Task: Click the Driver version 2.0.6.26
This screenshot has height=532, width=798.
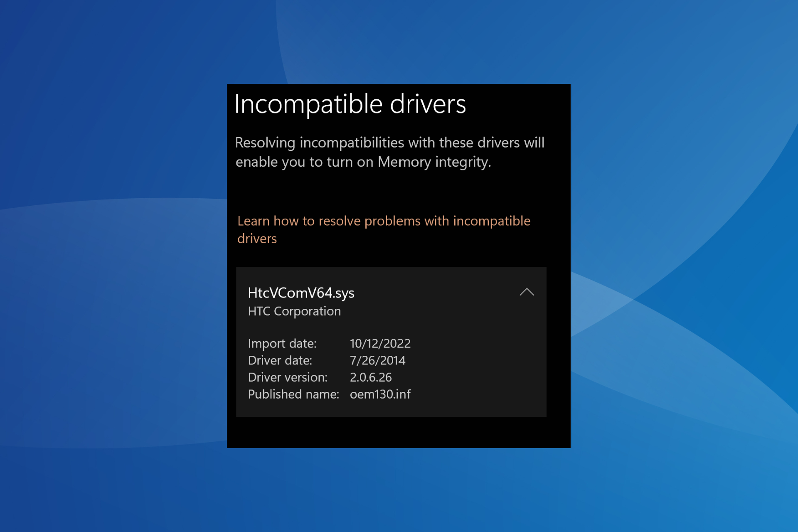Action: 370,377
